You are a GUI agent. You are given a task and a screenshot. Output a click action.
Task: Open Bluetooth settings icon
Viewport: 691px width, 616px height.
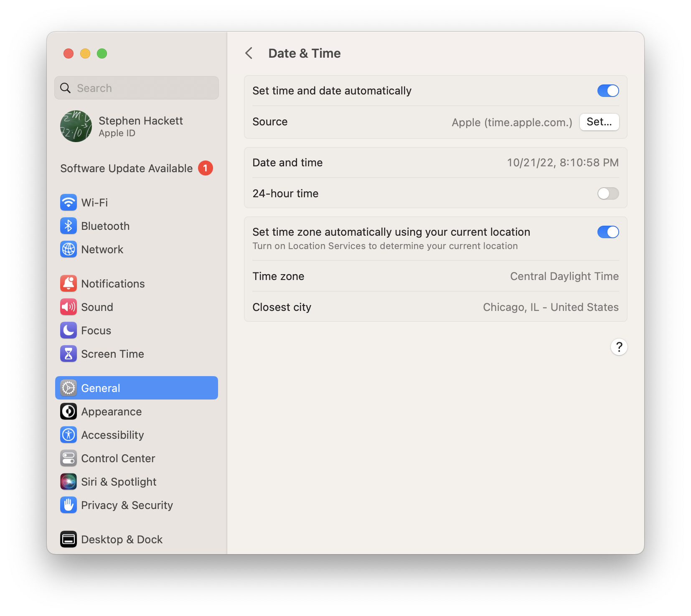69,226
